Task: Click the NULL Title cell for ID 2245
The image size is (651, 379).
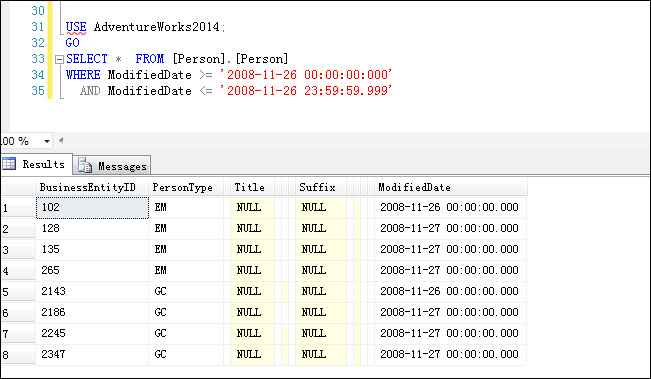Action: pyautogui.click(x=252, y=334)
